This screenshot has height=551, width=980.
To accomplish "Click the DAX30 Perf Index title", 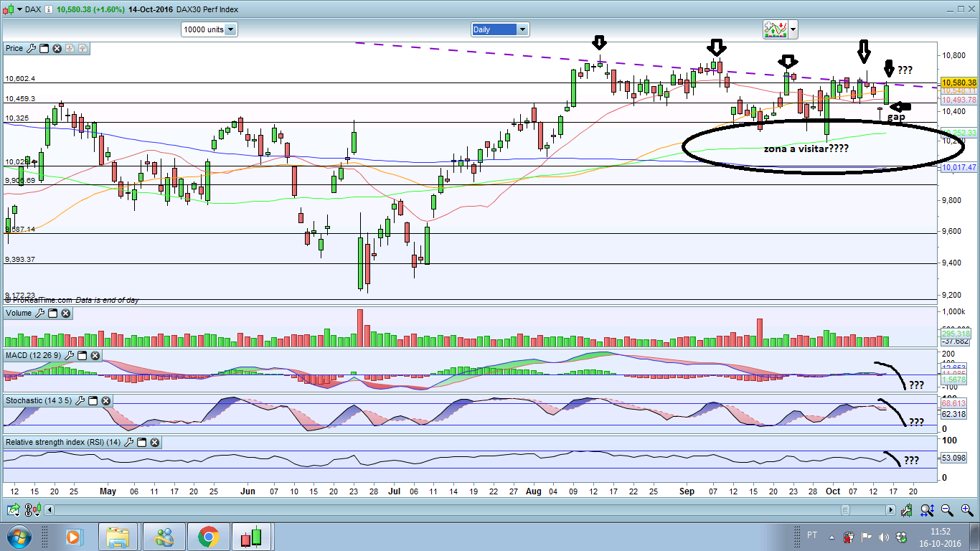I will (x=209, y=9).
